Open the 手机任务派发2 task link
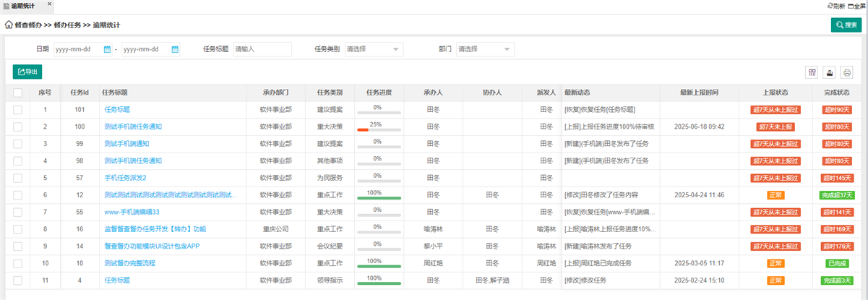 (x=126, y=178)
